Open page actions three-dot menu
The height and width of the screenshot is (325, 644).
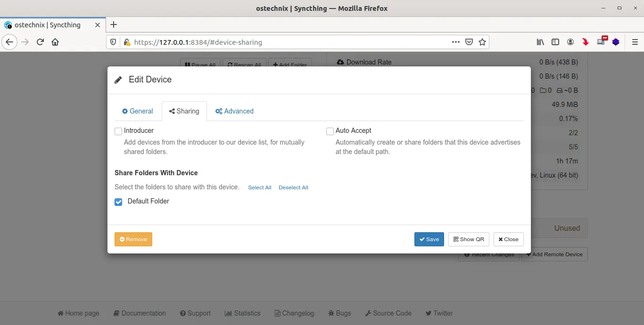click(455, 42)
